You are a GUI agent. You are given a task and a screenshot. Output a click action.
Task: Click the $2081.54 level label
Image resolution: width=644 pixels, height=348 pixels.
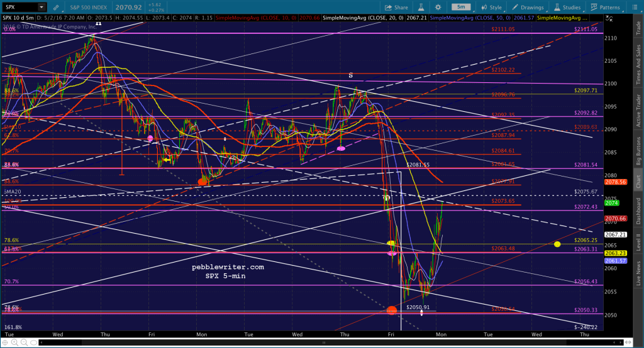586,165
